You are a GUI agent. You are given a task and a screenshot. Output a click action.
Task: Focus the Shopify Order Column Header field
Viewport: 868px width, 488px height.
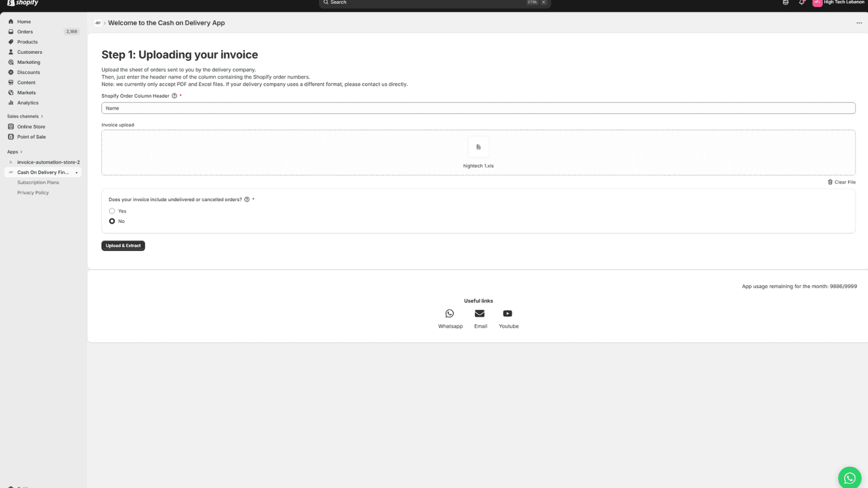(478, 108)
